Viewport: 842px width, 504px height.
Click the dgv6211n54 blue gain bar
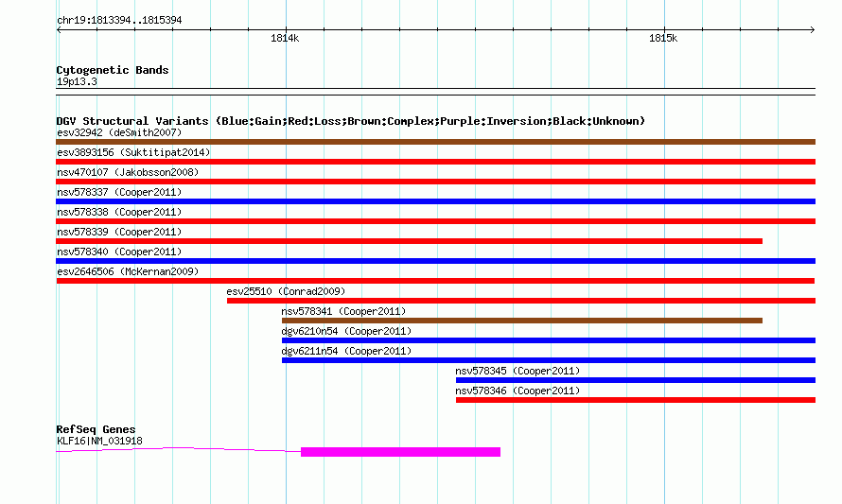tap(549, 360)
